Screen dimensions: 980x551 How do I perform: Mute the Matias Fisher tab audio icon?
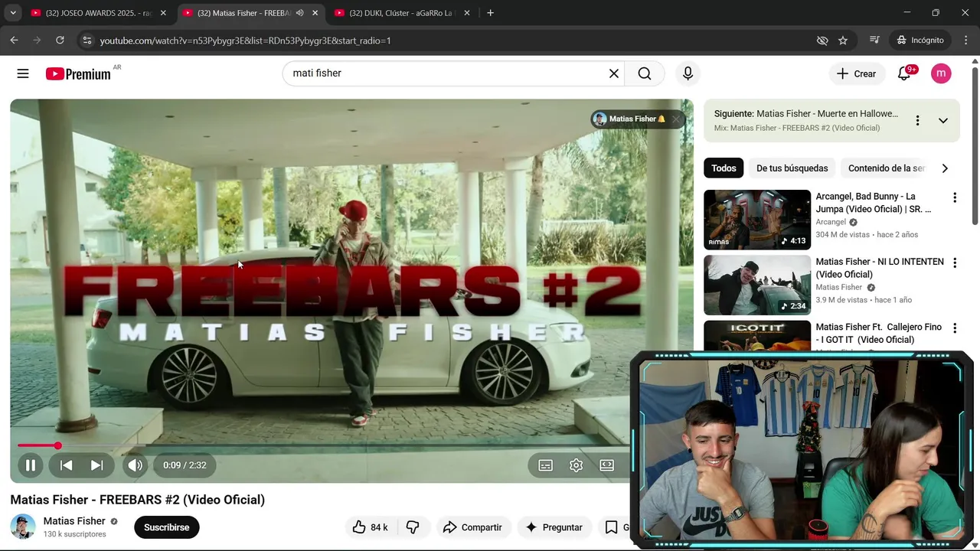[300, 13]
